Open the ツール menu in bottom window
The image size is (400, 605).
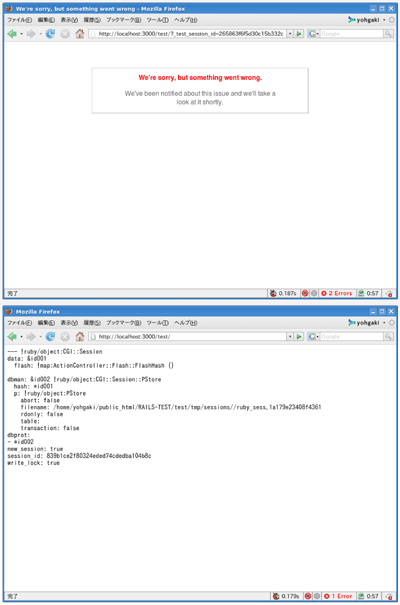[157, 323]
